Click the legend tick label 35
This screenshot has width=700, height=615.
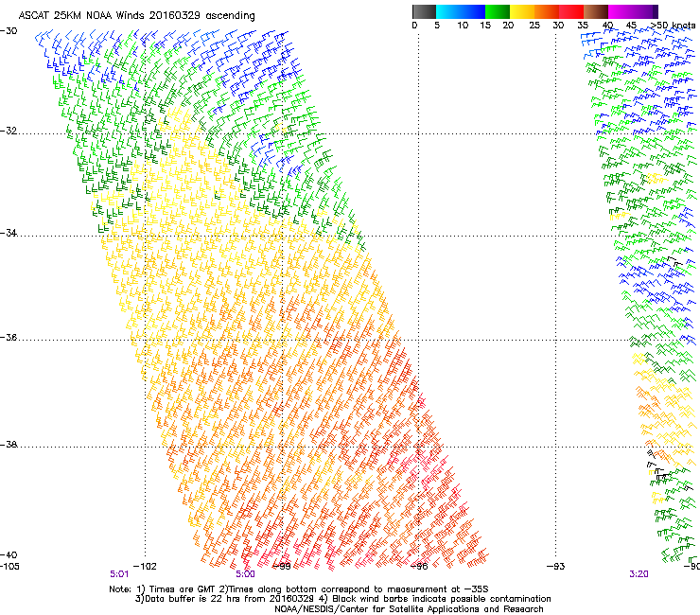point(583,26)
